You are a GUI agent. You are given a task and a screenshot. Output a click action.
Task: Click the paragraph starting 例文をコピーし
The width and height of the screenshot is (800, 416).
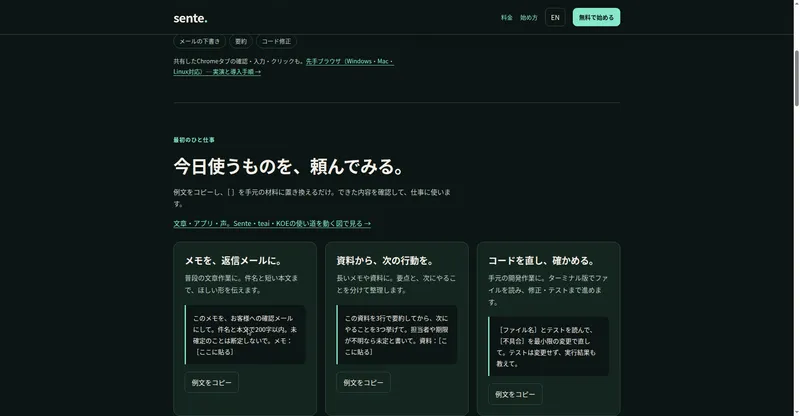312,198
